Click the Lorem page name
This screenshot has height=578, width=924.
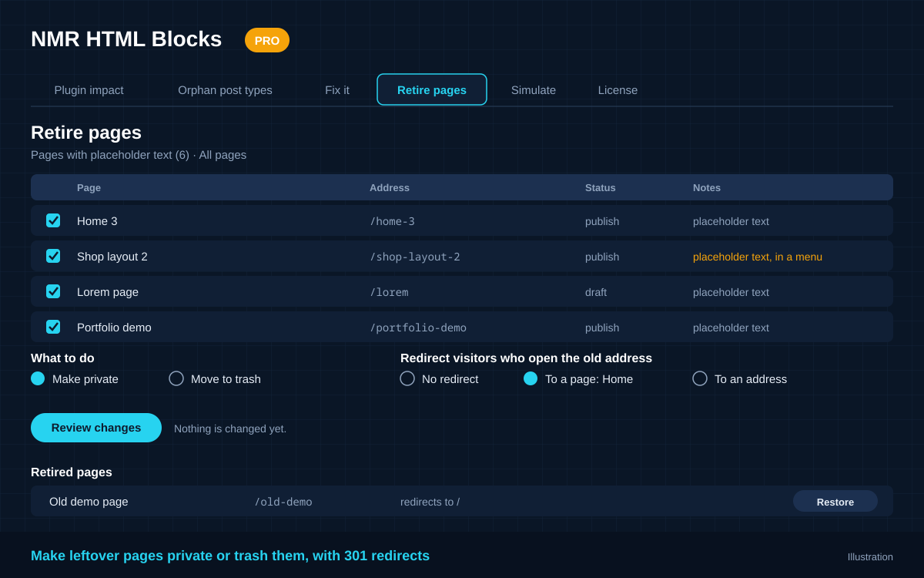tap(108, 292)
